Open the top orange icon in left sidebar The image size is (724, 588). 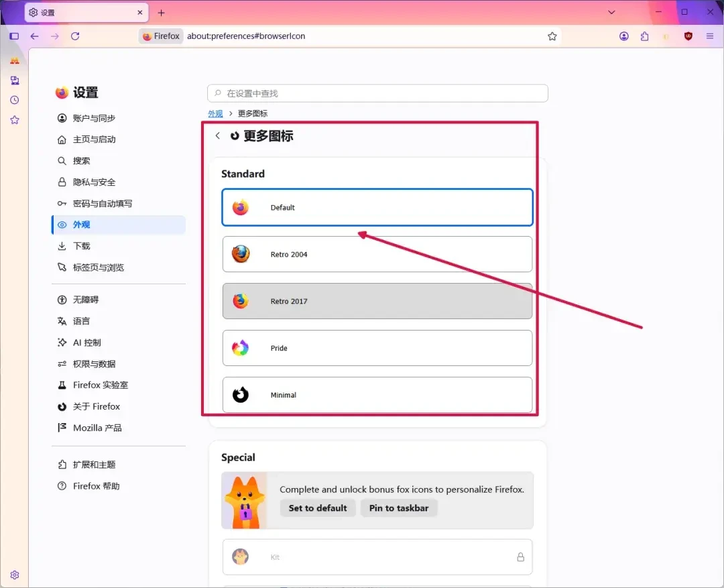(x=15, y=60)
